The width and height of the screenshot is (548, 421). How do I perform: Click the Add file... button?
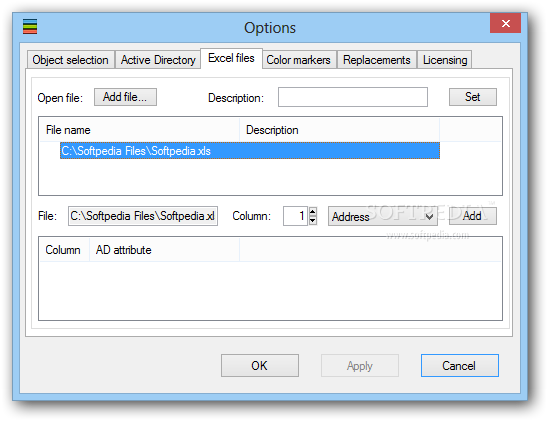point(125,97)
